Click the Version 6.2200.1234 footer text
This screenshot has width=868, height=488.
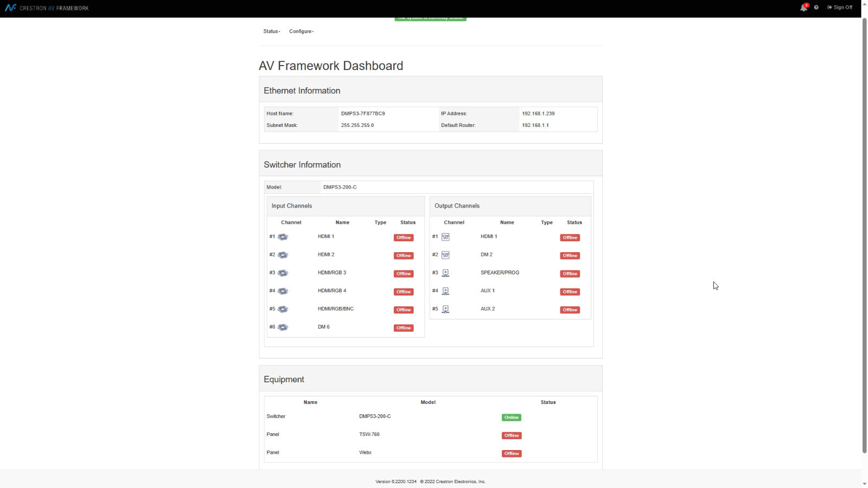pyautogui.click(x=396, y=481)
